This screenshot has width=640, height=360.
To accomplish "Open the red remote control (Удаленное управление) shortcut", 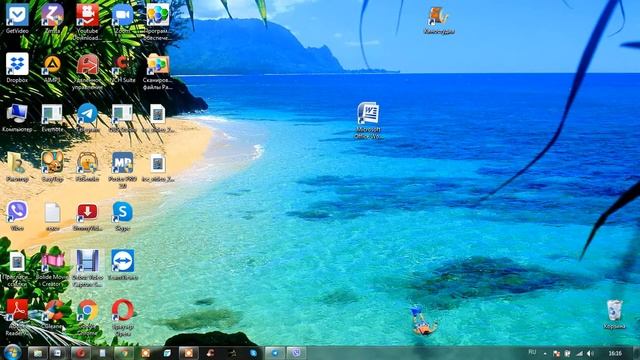I will [87, 65].
